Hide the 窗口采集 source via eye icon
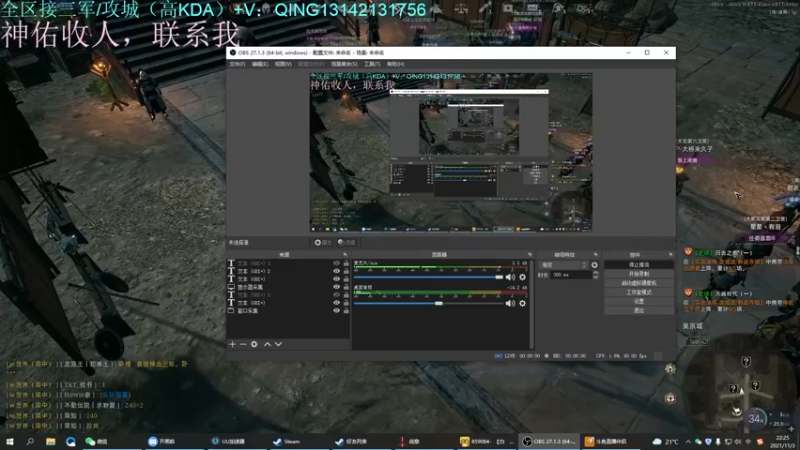This screenshot has width=800, height=450. (336, 310)
